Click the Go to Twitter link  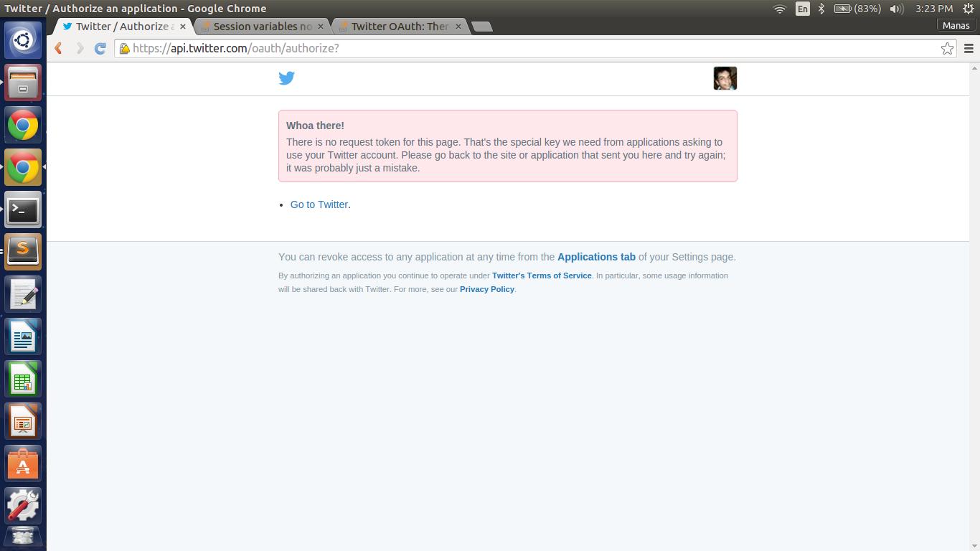[319, 204]
